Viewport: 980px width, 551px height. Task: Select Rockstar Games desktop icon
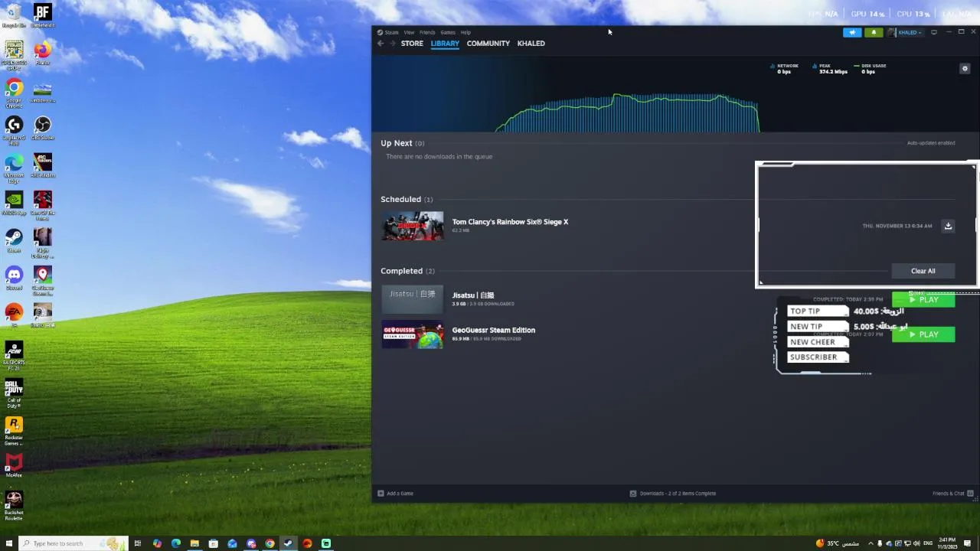coord(14,431)
